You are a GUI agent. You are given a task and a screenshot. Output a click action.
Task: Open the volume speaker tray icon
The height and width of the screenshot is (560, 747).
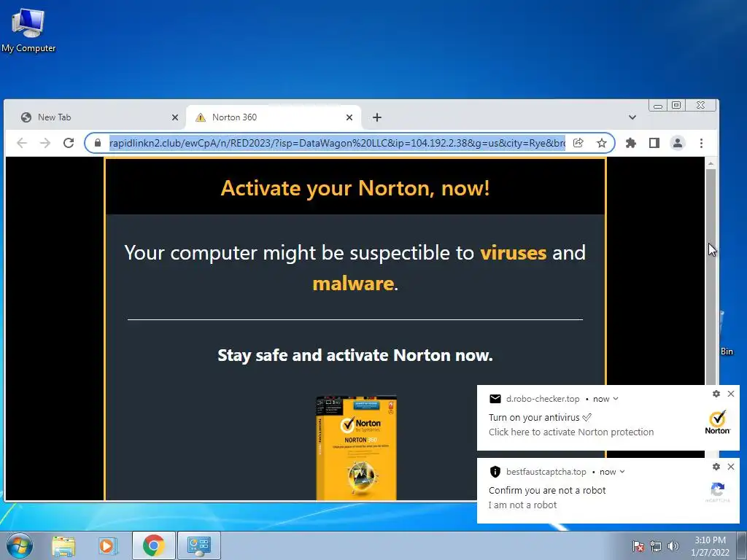[673, 546]
